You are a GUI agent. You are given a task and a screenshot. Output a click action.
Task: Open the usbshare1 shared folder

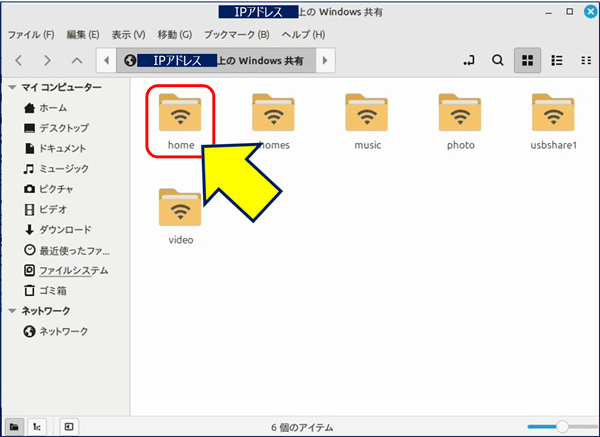553,122
